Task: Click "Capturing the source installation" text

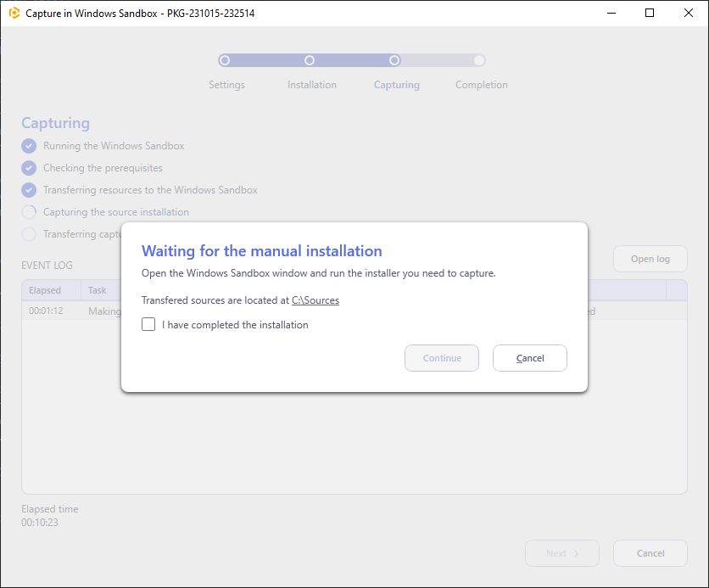Action: [x=116, y=212]
